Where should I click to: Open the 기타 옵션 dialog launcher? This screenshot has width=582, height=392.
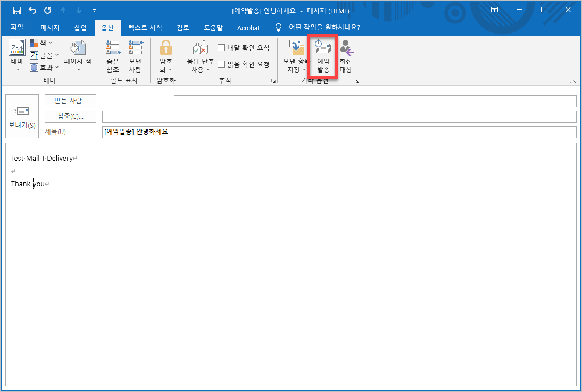point(356,80)
